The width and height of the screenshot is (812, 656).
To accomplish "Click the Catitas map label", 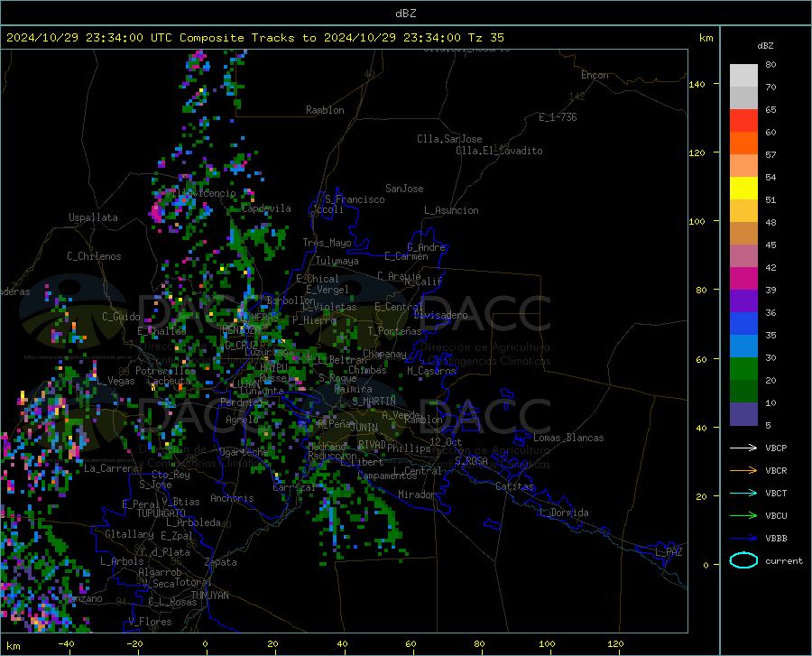I will pos(514,486).
